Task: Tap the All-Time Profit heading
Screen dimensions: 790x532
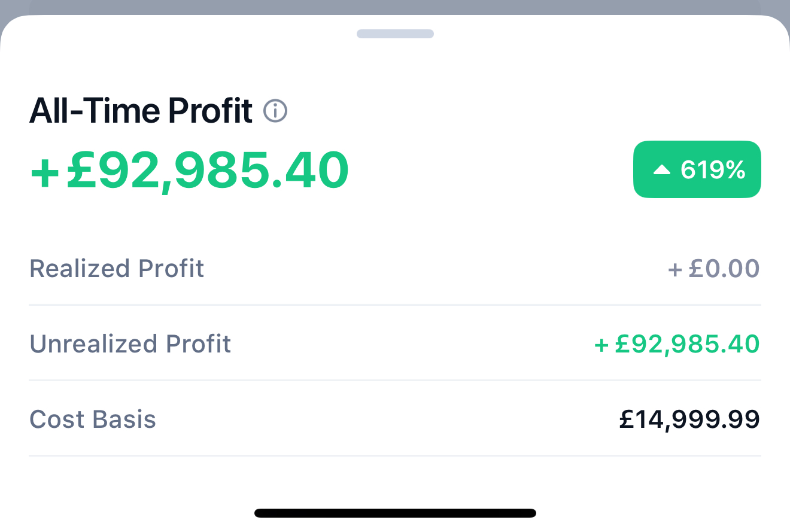Action: (x=141, y=111)
